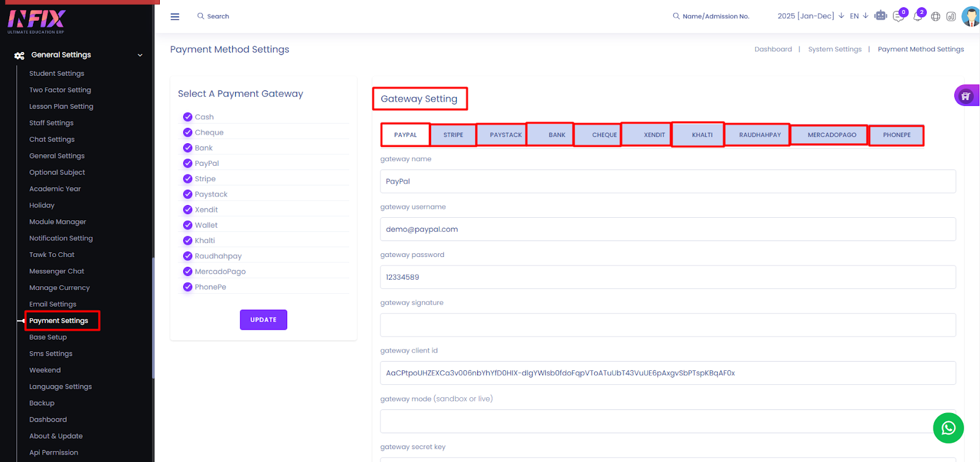Toggle the Cheque gateway checkbox

click(187, 132)
